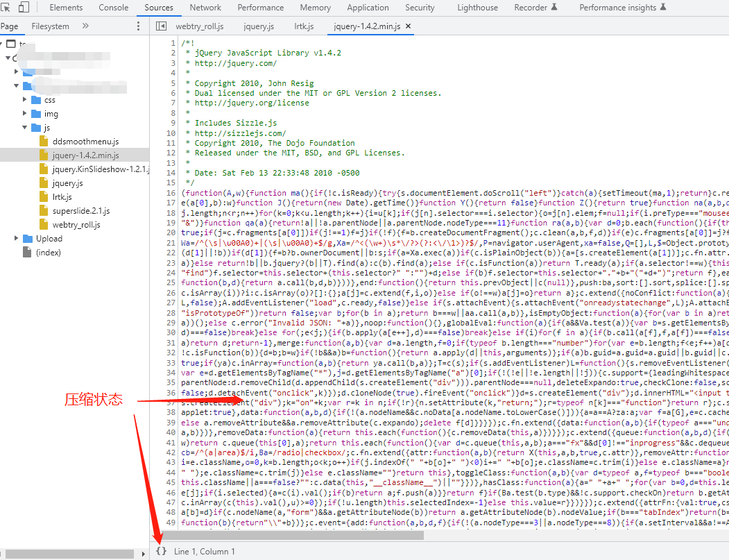Open the webtry_roll.js editor tab
This screenshot has height=560, width=729.
[199, 26]
